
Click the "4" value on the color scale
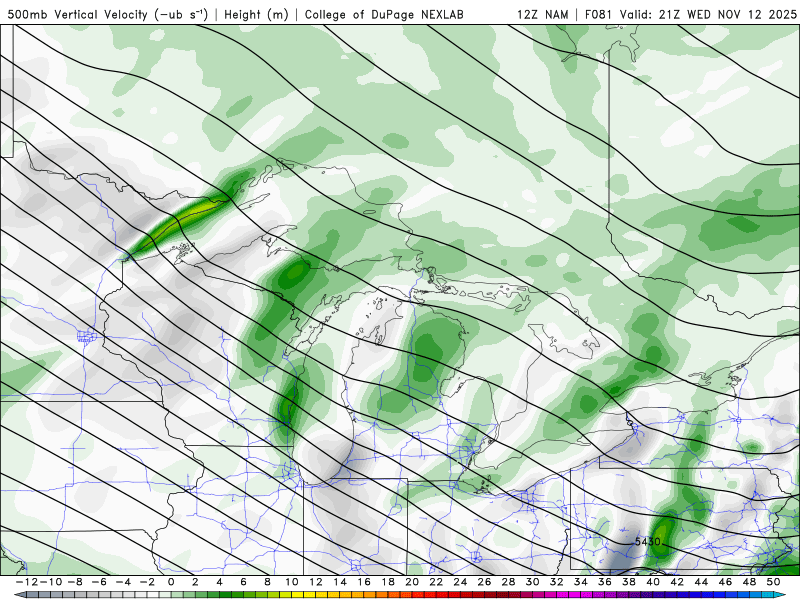click(219, 582)
